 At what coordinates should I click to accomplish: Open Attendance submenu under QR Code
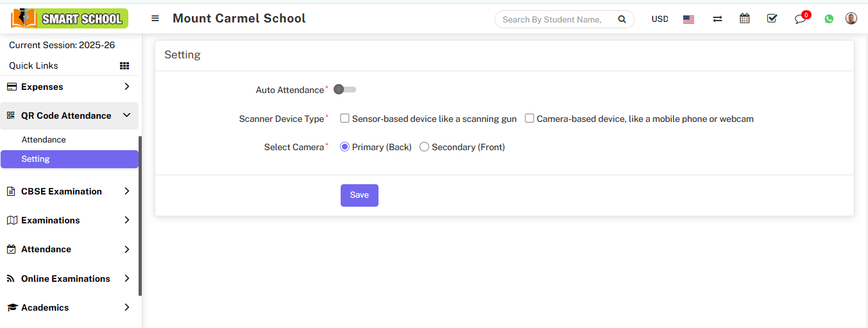[x=44, y=139]
